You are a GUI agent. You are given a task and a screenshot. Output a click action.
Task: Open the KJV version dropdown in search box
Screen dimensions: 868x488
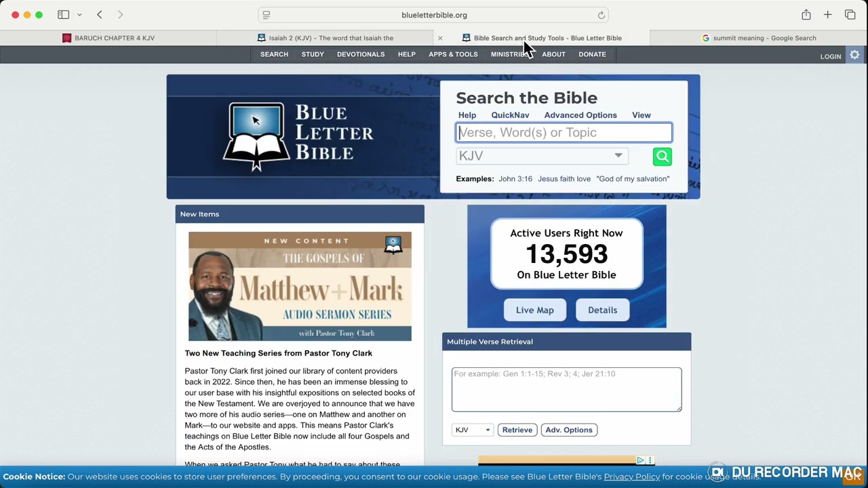click(x=542, y=156)
